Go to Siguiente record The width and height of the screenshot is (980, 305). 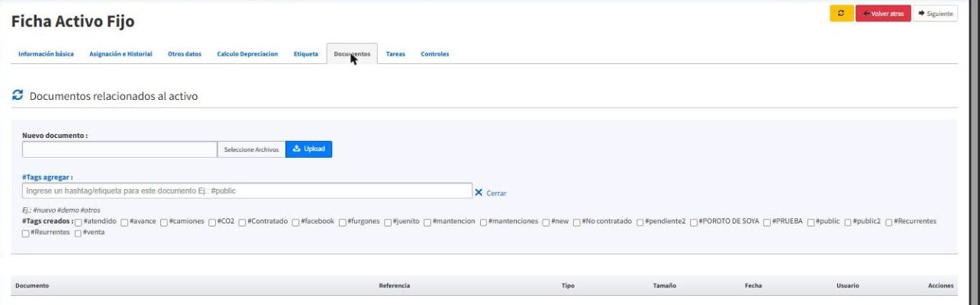pos(935,14)
